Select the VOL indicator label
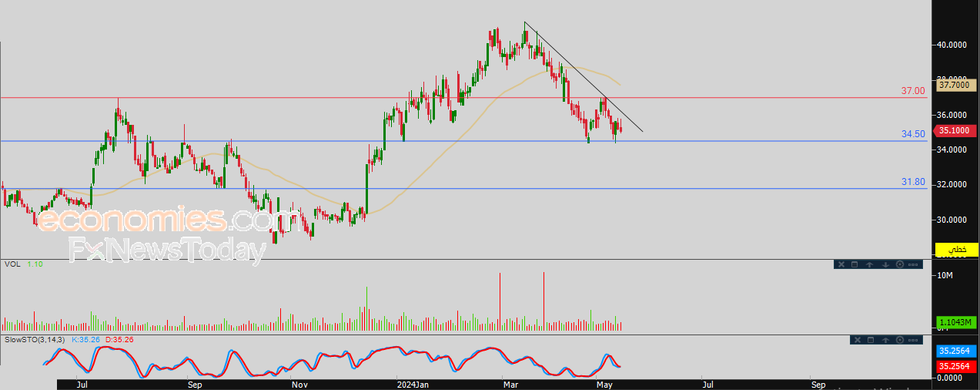The image size is (980, 390). 12,264
